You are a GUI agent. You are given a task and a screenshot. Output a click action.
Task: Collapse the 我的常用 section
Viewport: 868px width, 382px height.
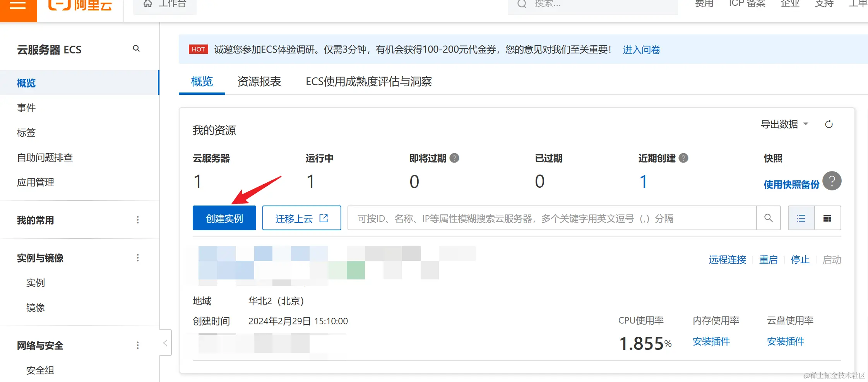(x=35, y=220)
